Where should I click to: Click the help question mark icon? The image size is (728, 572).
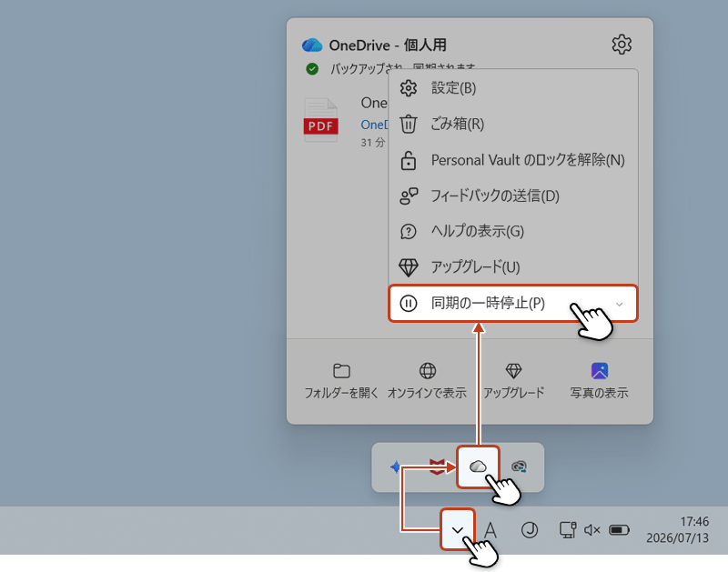click(409, 231)
